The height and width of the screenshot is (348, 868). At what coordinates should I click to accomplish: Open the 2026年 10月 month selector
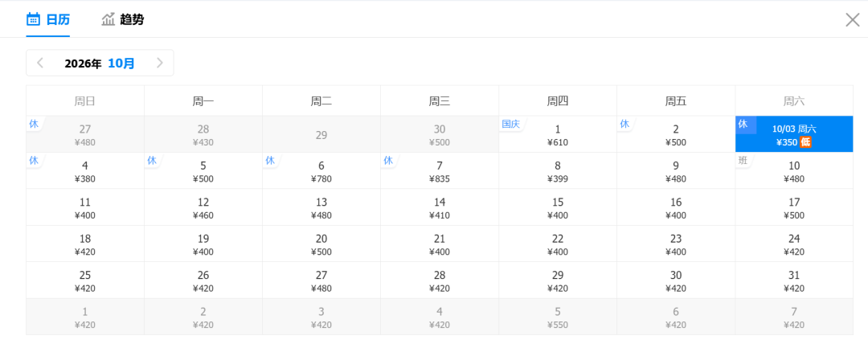(100, 63)
